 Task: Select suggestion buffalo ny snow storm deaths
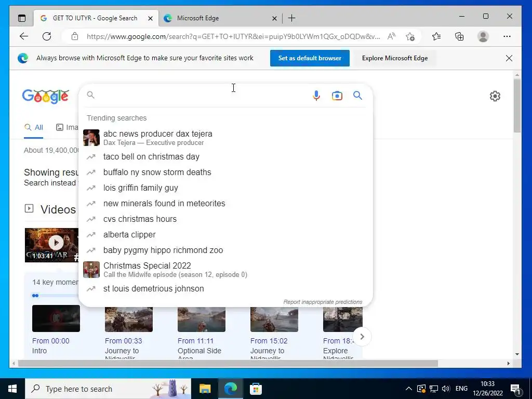tap(225, 172)
